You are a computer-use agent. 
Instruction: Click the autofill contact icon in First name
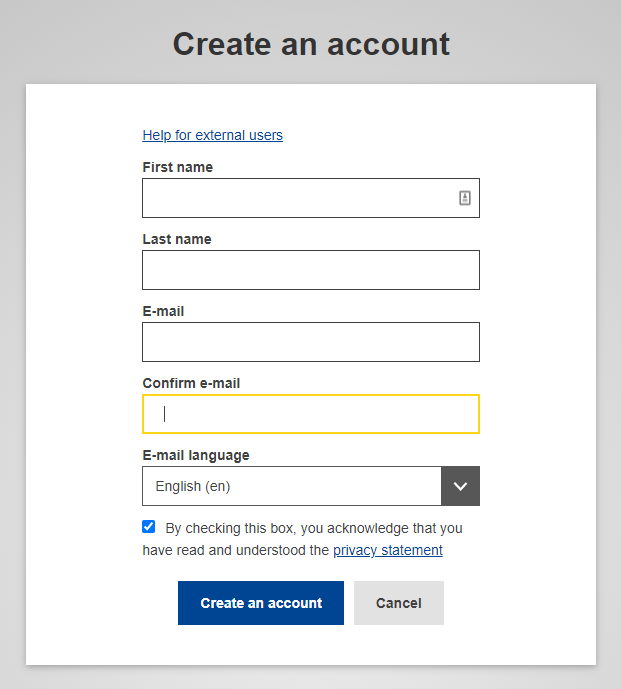pos(465,198)
